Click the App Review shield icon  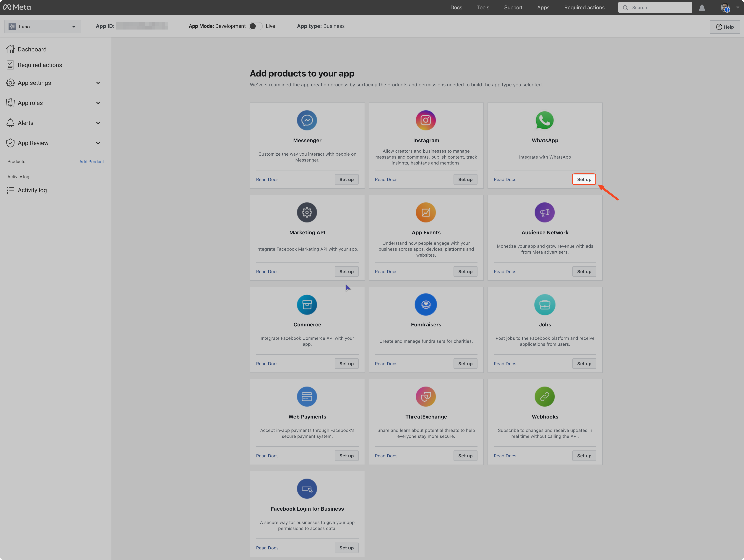click(x=10, y=143)
